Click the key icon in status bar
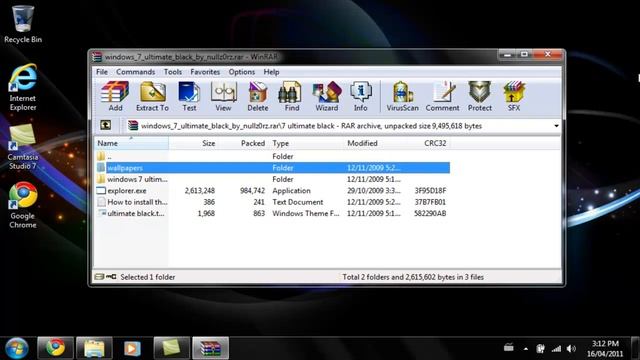Screen dimensions: 640x360 [x=111, y=277]
